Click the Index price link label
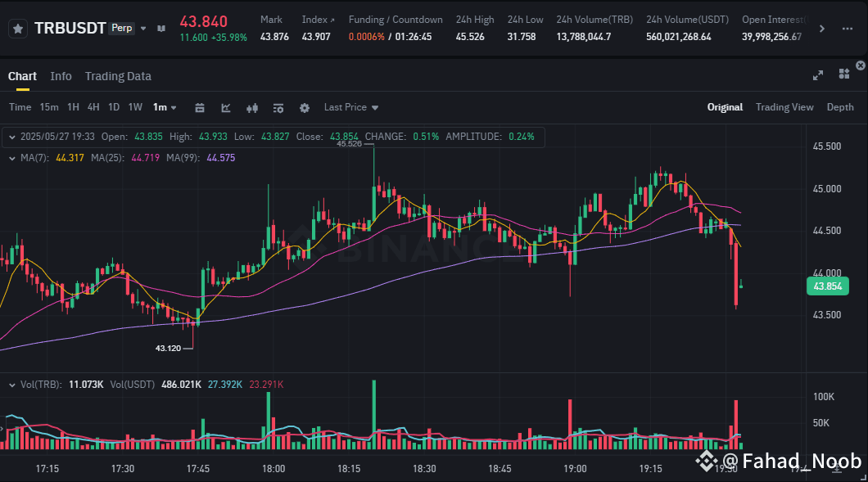This screenshot has height=482, width=868. tap(318, 20)
